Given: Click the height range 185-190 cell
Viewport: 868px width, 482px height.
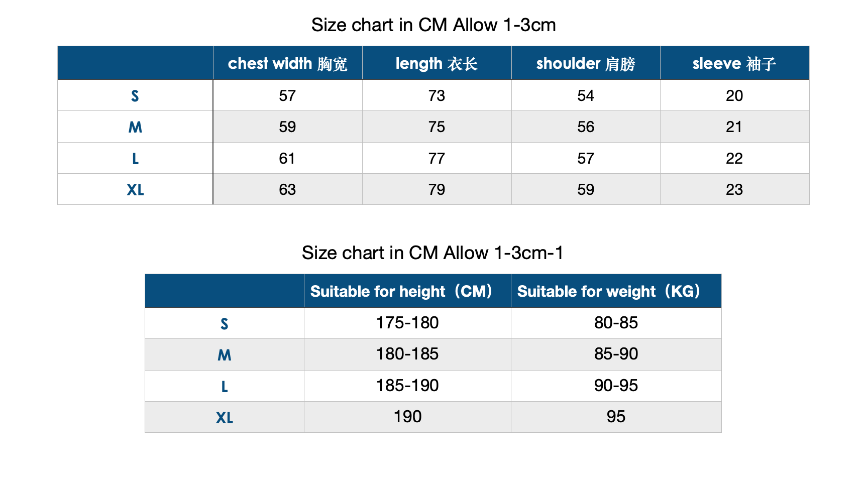Looking at the screenshot, I should pos(407,386).
